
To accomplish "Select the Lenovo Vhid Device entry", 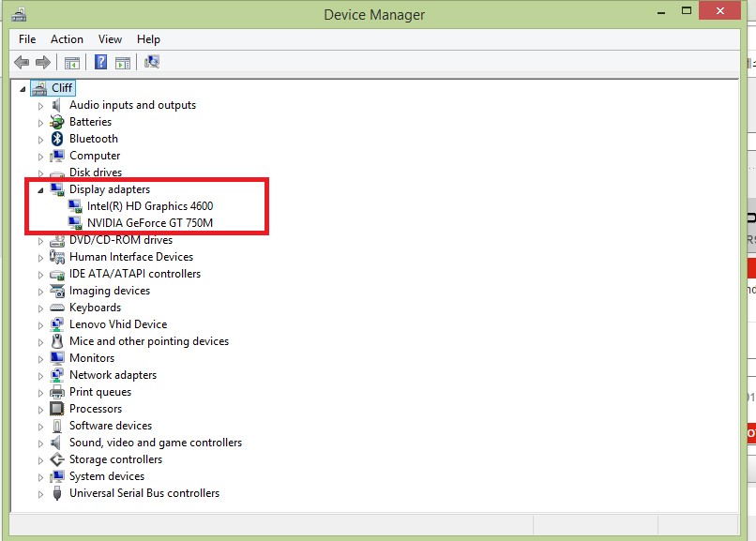I will [117, 324].
